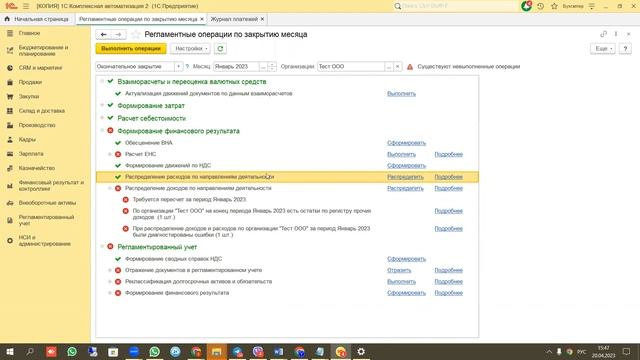Open Финансовый результат и контроллинг section
The height and width of the screenshot is (360, 640).
tap(51, 185)
